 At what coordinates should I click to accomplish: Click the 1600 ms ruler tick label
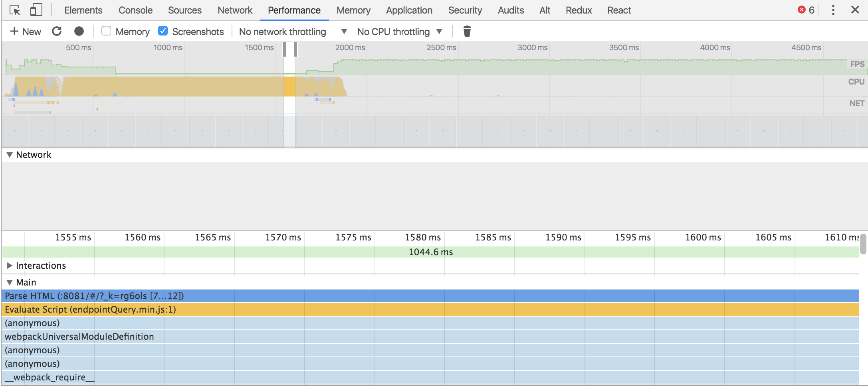703,237
